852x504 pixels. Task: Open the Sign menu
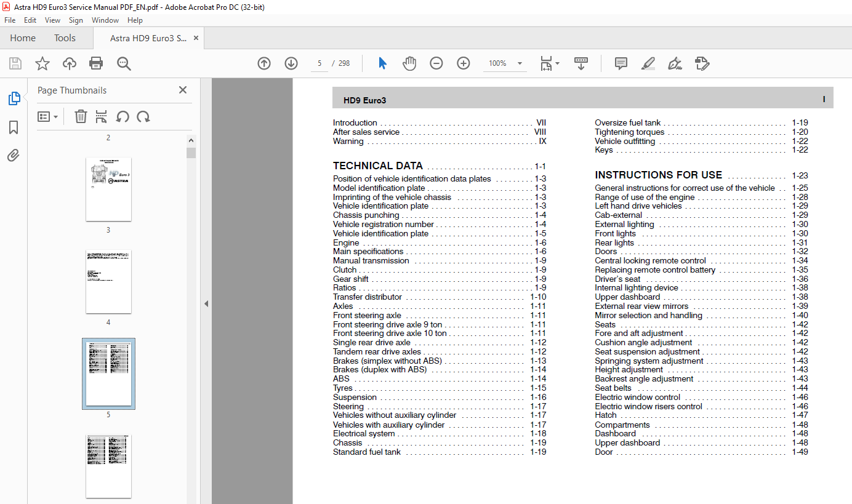[76, 20]
